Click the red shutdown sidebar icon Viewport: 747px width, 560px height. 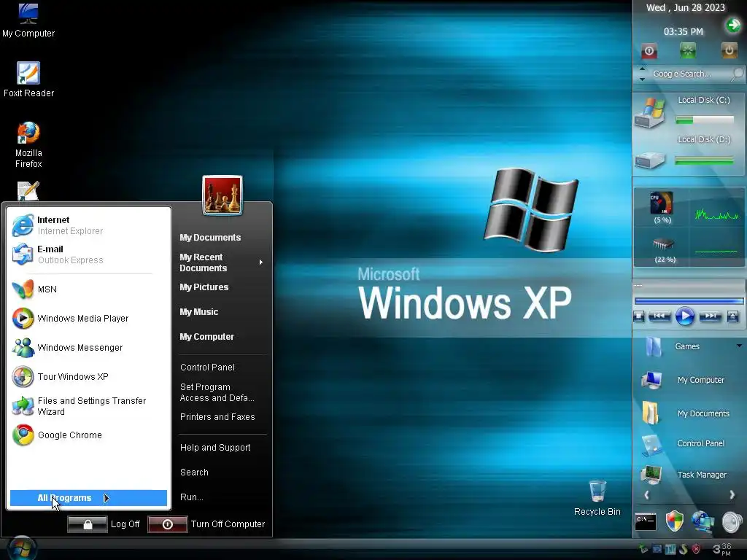(x=649, y=51)
